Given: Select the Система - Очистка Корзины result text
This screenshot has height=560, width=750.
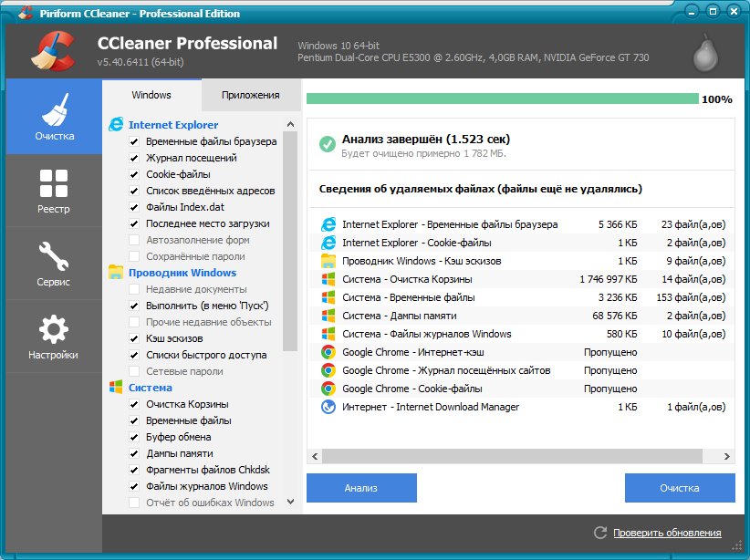Looking at the screenshot, I should tap(407, 279).
